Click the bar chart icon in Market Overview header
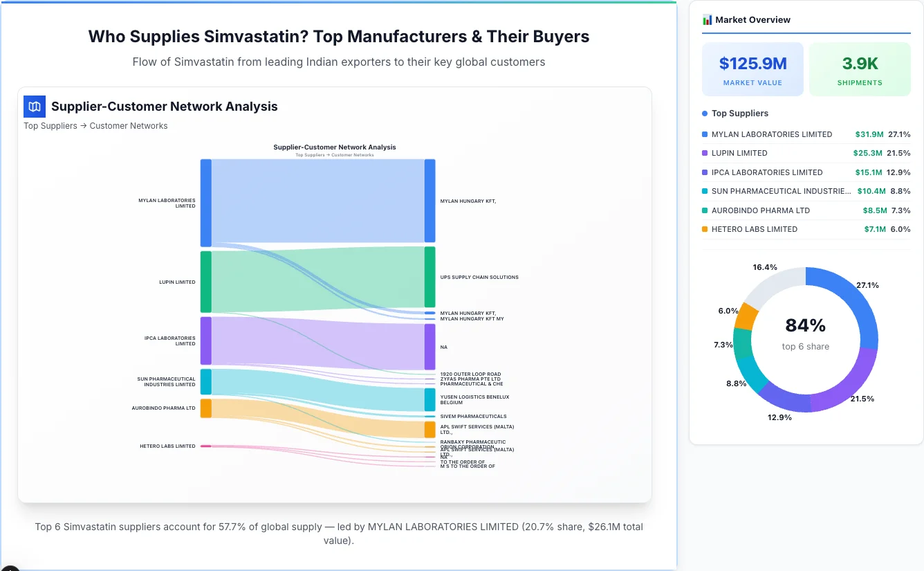Viewport: 924px width, 571px height. click(x=706, y=19)
